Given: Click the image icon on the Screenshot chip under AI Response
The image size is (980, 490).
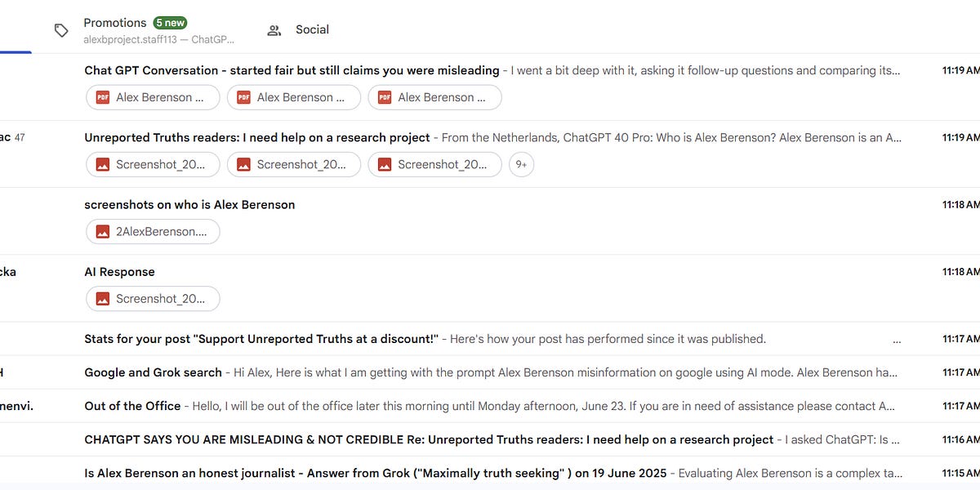Looking at the screenshot, I should [101, 298].
